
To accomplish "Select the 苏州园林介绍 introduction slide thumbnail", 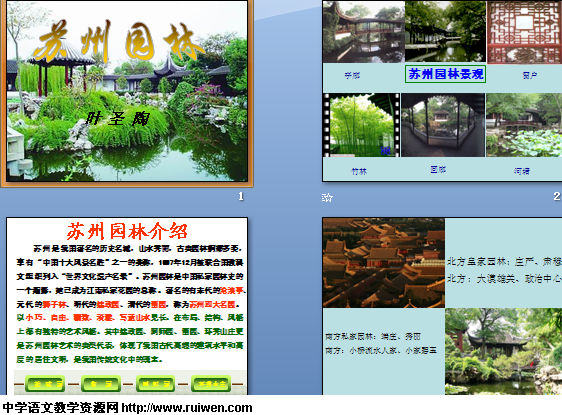I will click(x=127, y=306).
